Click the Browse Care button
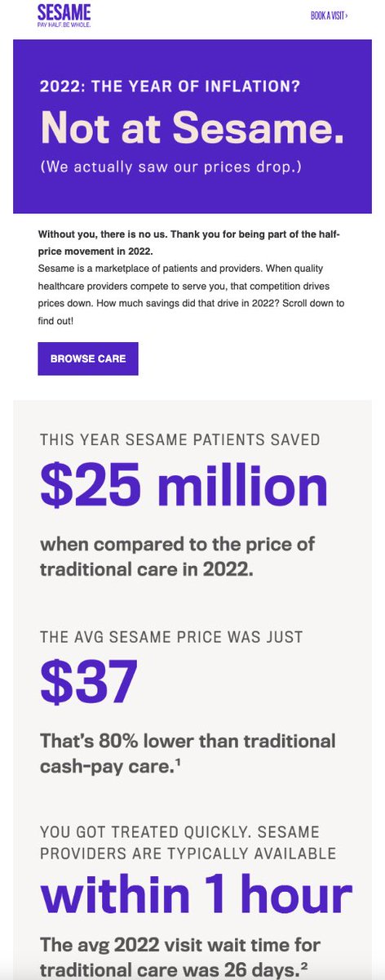Viewport: 385px width, 980px height. click(88, 359)
